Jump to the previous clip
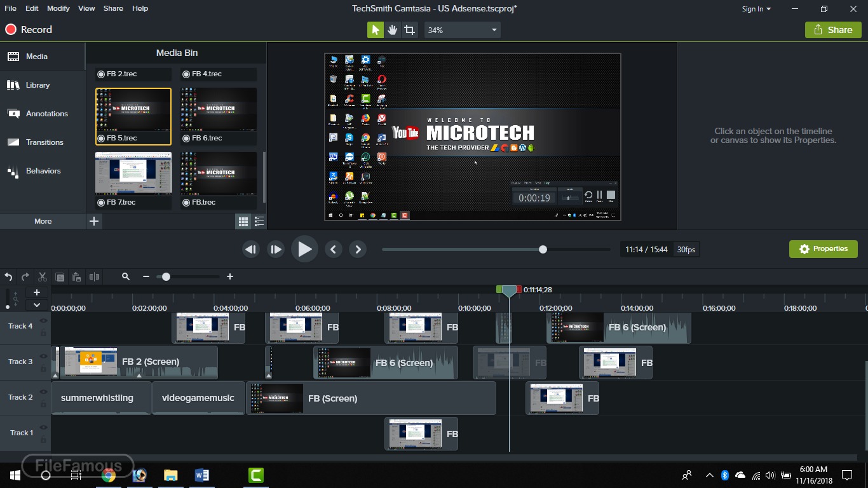 334,250
